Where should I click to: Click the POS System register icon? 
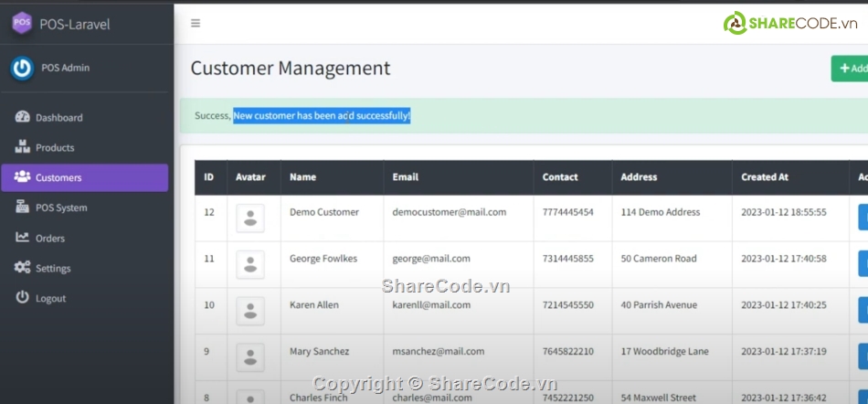click(x=22, y=207)
